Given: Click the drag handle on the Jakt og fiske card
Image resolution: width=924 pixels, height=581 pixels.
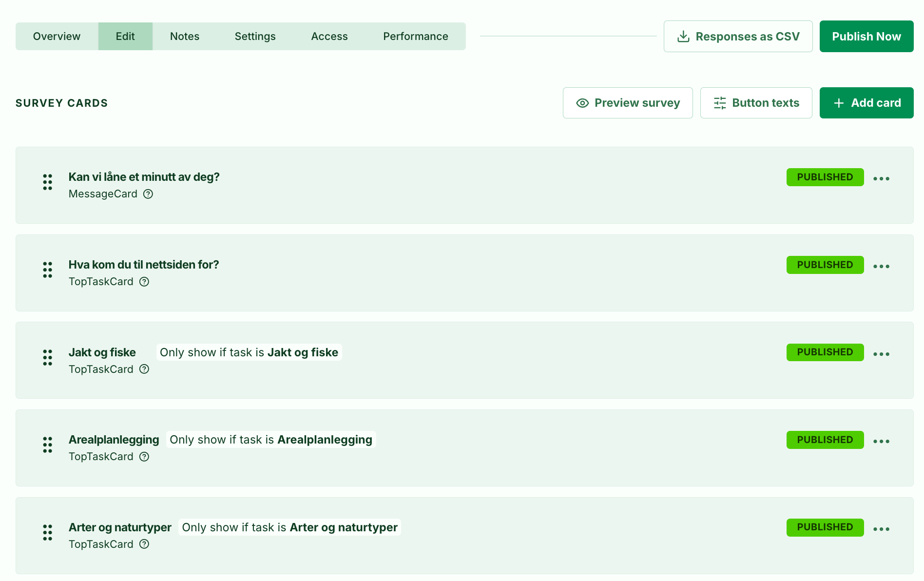Looking at the screenshot, I should click(47, 357).
